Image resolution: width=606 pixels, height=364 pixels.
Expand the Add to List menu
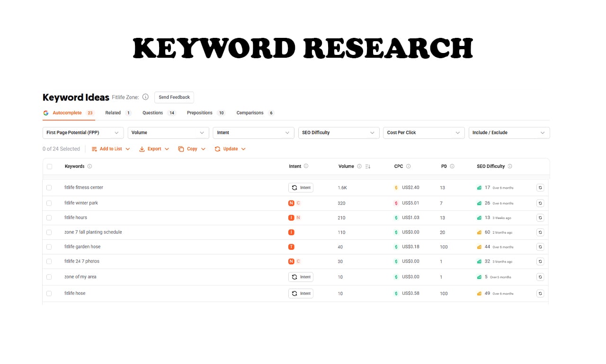111,149
